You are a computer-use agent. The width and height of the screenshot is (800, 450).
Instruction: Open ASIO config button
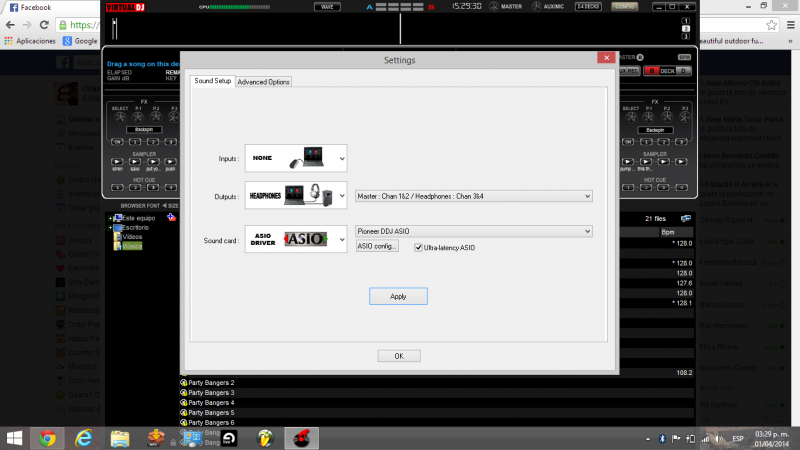tap(377, 246)
